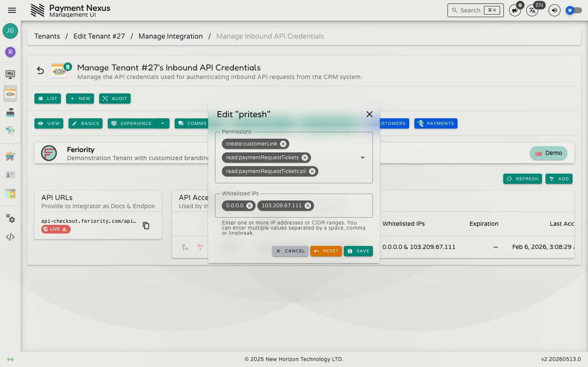Open the developer code icon in sidebar
Viewport: 588px width, 367px height.
pyautogui.click(x=10, y=237)
